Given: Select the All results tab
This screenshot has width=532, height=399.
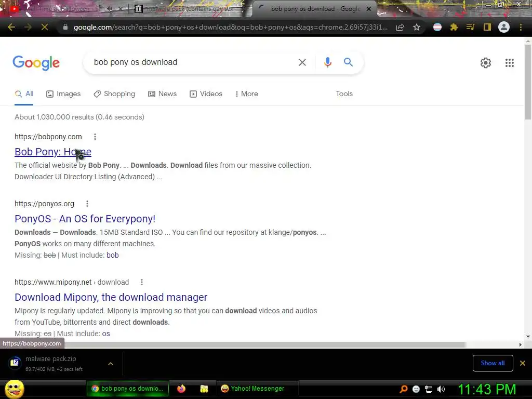Looking at the screenshot, I should (24, 94).
